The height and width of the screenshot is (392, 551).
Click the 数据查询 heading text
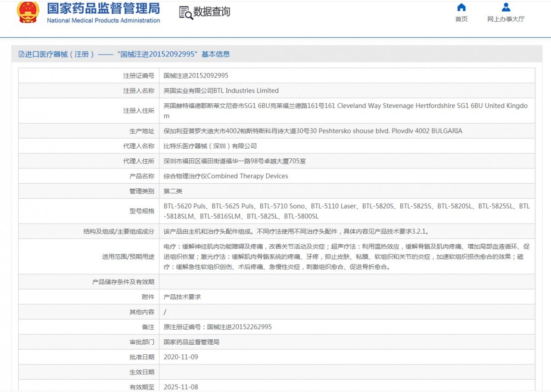(x=212, y=12)
